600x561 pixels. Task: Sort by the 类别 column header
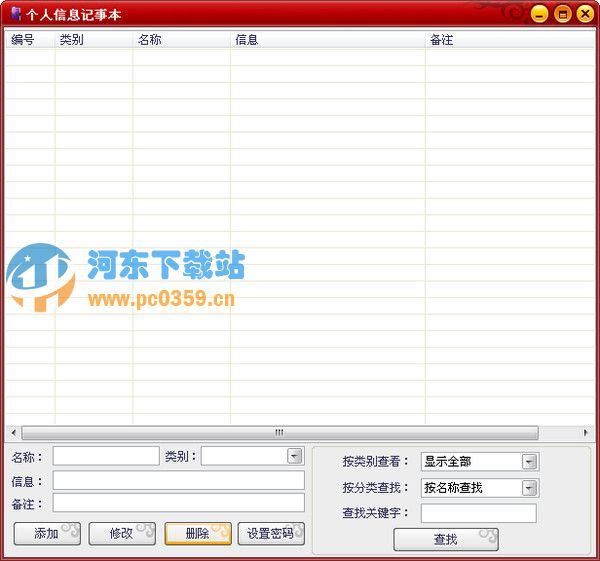pyautogui.click(x=94, y=39)
